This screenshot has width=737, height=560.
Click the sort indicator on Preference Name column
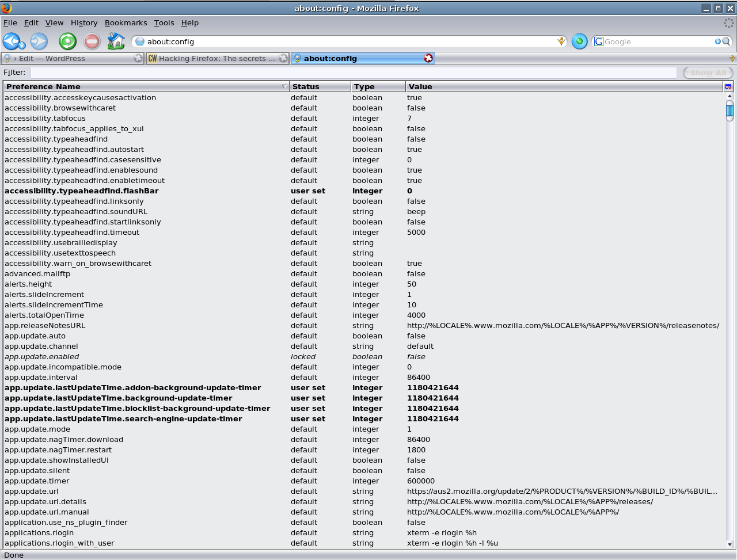[x=284, y=87]
